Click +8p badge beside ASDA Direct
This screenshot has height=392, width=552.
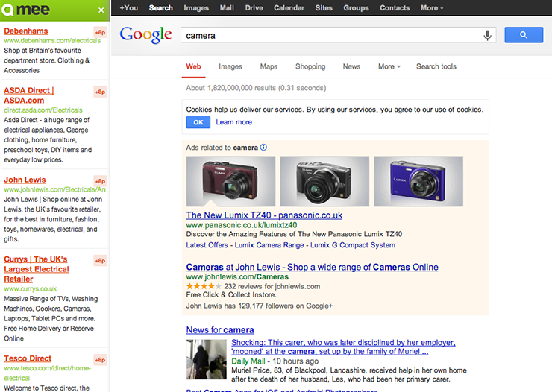[x=100, y=92]
